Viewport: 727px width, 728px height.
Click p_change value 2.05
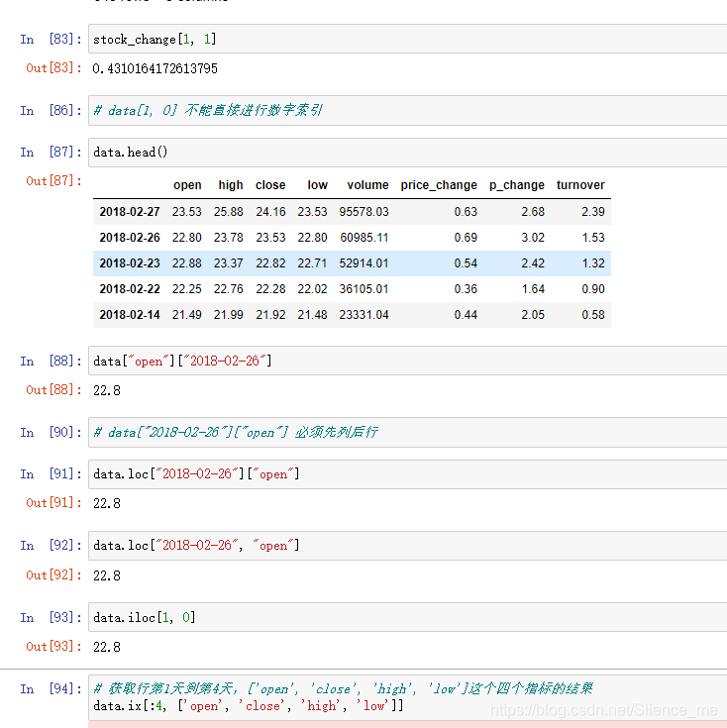(533, 315)
